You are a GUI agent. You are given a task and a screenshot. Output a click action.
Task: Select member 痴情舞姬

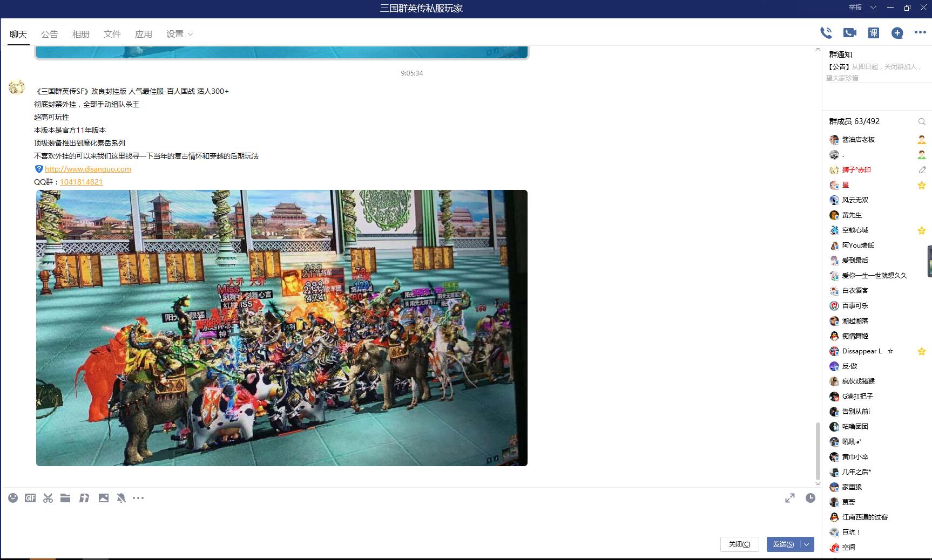[x=855, y=336]
